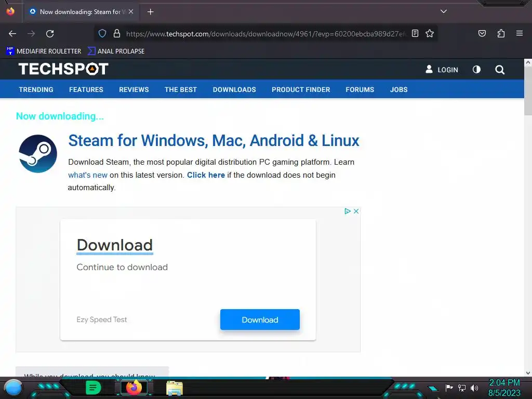532x399 pixels.
Task: Open a new tab with plus
Action: pos(150,12)
